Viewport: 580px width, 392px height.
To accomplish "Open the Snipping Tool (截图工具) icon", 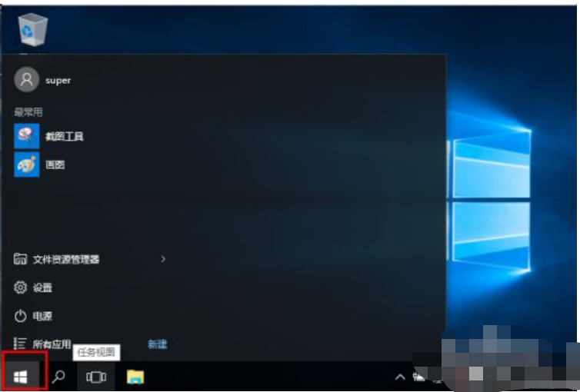I will coord(27,136).
